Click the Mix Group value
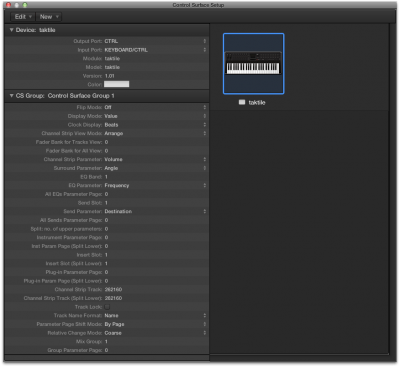Viewport: 400px width, 367px height. click(x=106, y=341)
